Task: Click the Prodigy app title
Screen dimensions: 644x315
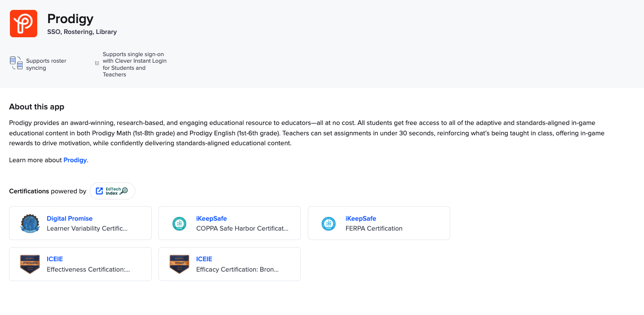Action: [x=70, y=19]
